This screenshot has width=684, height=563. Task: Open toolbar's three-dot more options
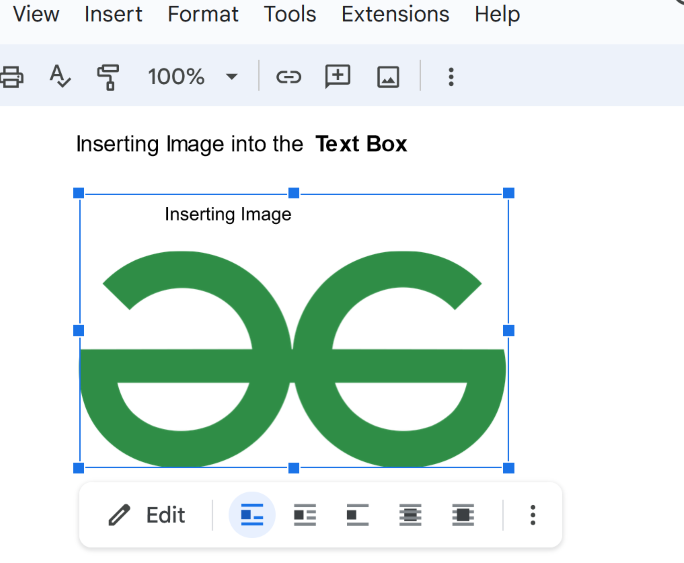(x=451, y=76)
